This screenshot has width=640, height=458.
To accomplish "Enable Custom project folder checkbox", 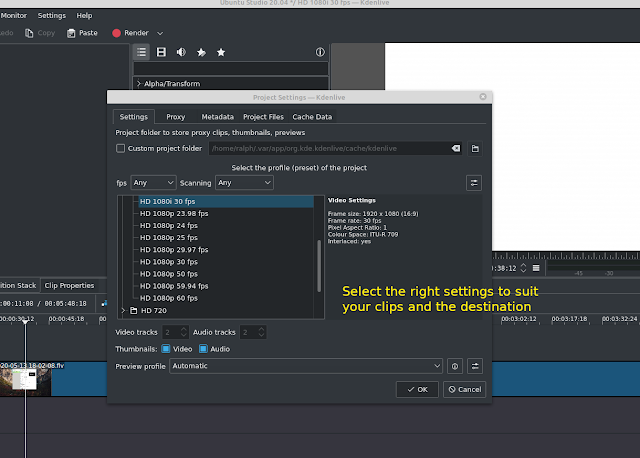I will [120, 149].
